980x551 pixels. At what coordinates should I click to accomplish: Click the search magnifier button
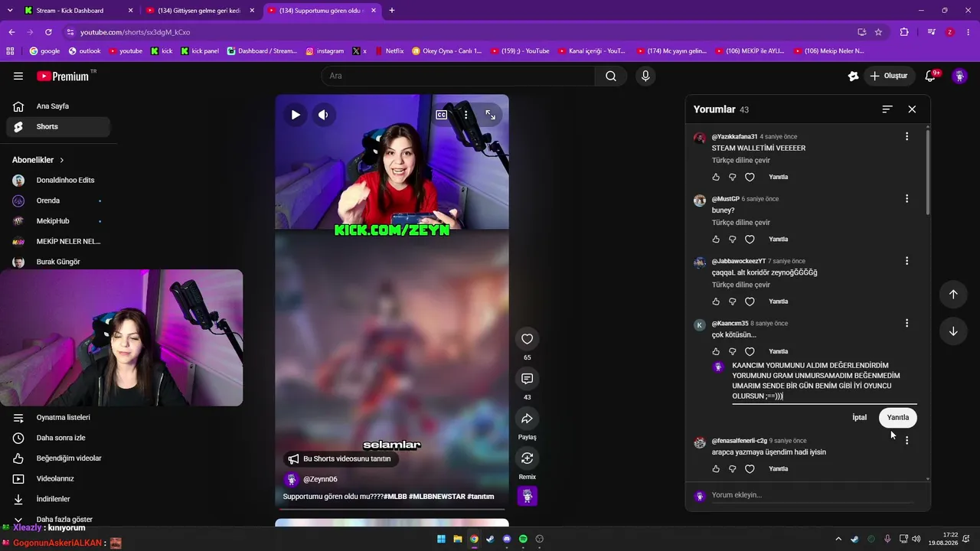point(611,76)
